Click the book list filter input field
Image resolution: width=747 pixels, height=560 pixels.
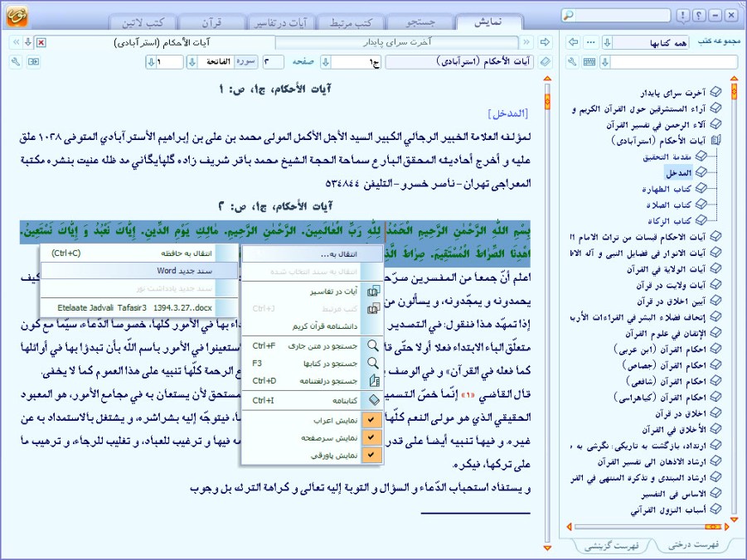pos(674,62)
